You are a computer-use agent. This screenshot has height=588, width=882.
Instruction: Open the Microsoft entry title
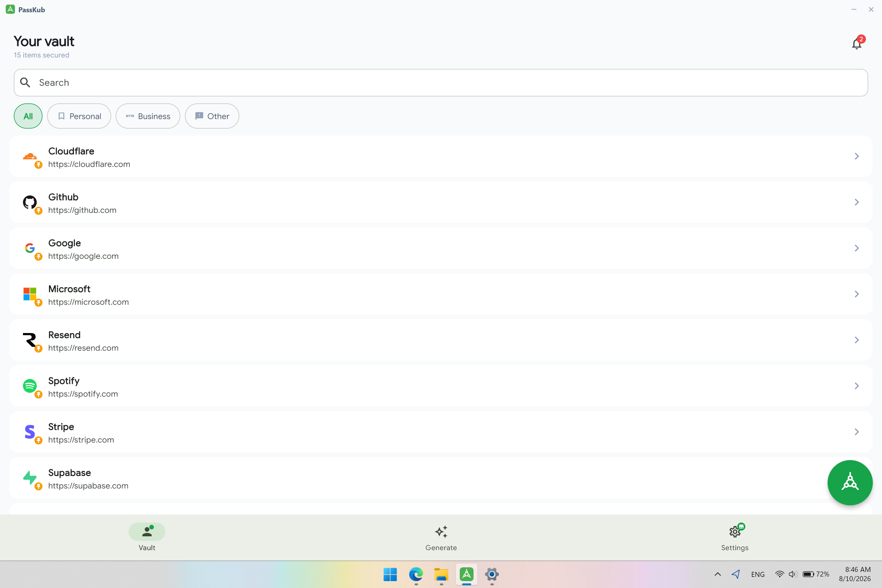[x=69, y=289]
